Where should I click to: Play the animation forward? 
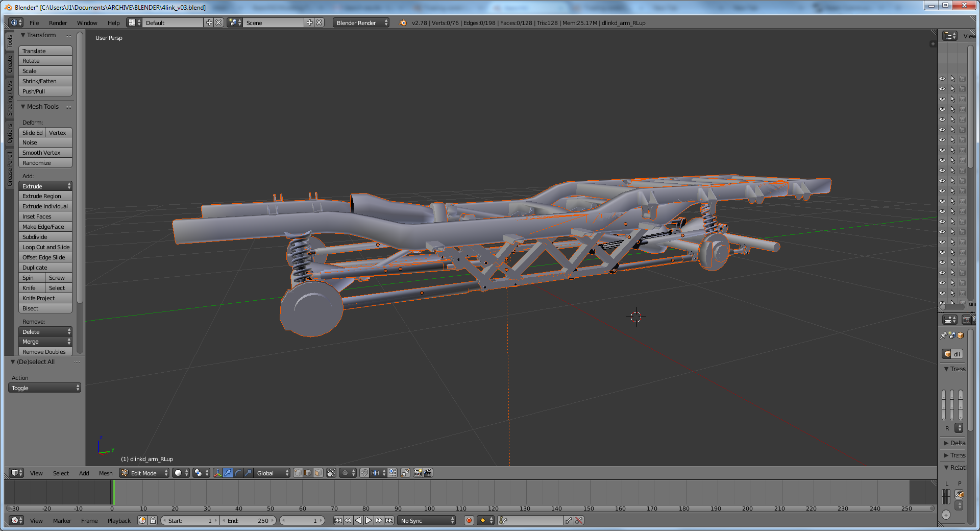[369, 520]
